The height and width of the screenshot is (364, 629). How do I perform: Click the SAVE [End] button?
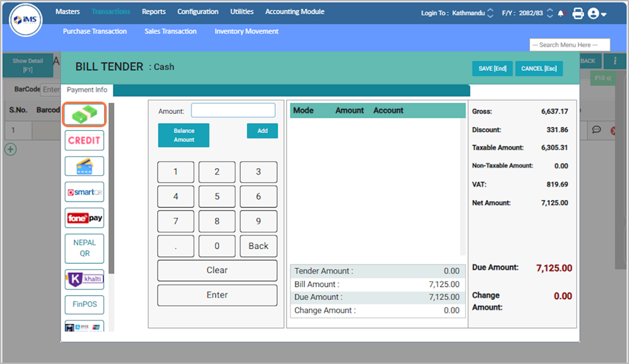pyautogui.click(x=492, y=69)
